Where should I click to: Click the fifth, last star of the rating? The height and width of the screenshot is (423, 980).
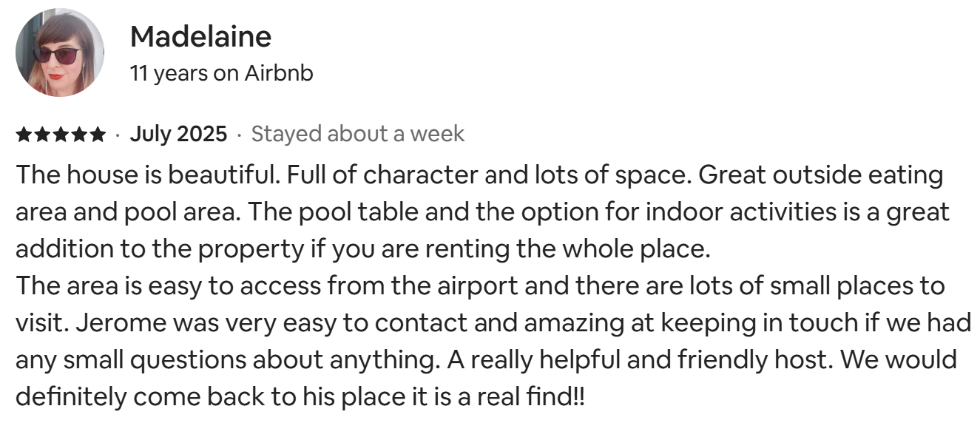[98, 135]
